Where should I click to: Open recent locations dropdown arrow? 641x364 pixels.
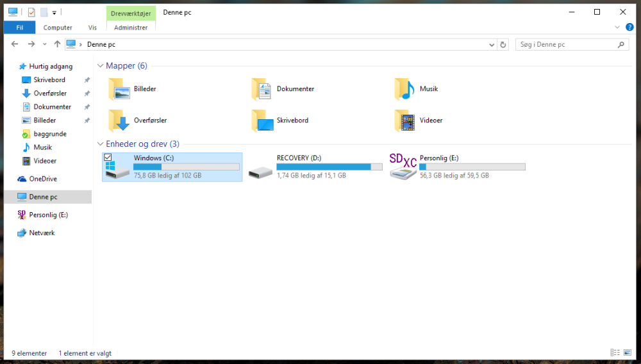point(45,44)
